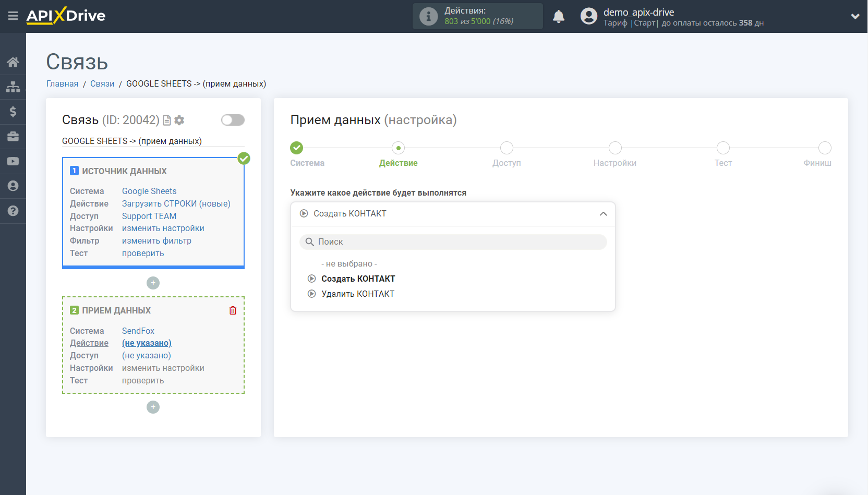The width and height of the screenshot is (868, 495).
Task: Click the Доступ step
Action: tap(507, 148)
